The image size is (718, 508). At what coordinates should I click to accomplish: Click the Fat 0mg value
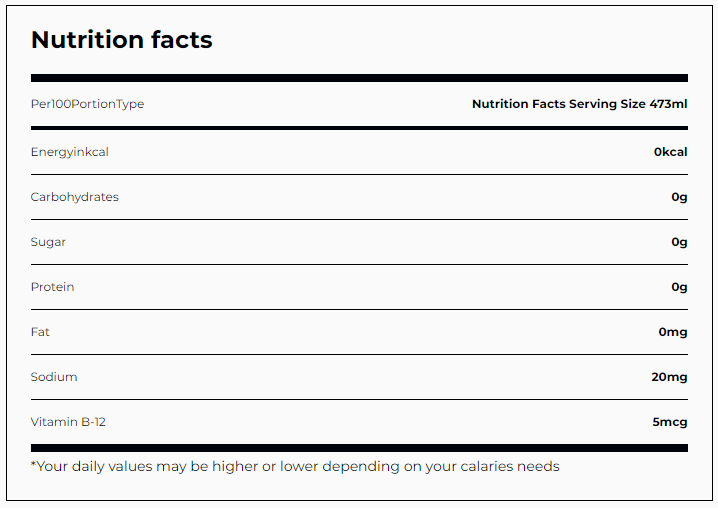[x=673, y=332]
